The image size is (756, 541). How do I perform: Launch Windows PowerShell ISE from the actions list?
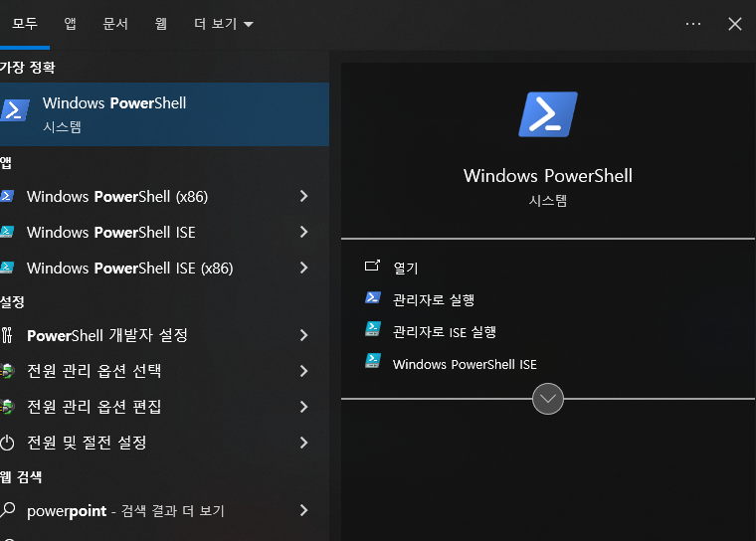[465, 364]
